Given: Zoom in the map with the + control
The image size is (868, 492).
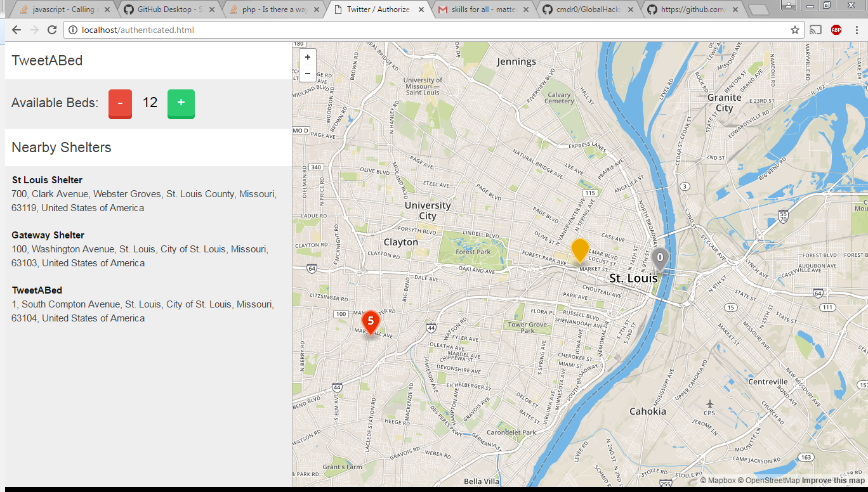Looking at the screenshot, I should [x=308, y=57].
